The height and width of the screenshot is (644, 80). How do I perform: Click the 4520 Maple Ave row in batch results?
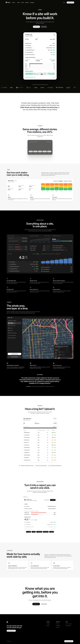pyautogui.click(x=40, y=433)
